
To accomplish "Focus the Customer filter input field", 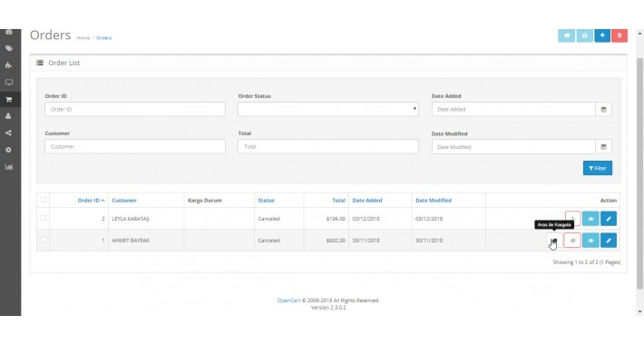I will coord(135,146).
